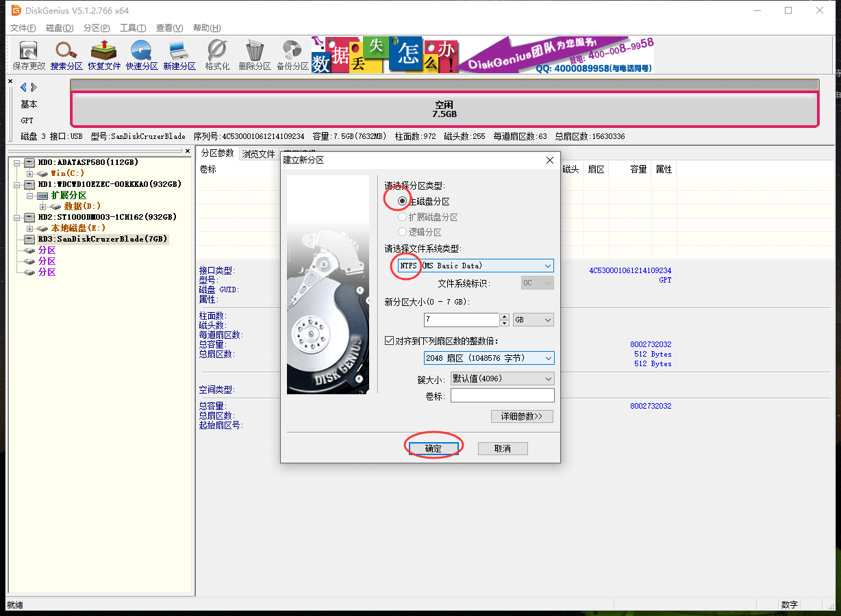841x616 pixels.
Task: Select the 主磁盘分区 radio button
Action: coord(402,199)
